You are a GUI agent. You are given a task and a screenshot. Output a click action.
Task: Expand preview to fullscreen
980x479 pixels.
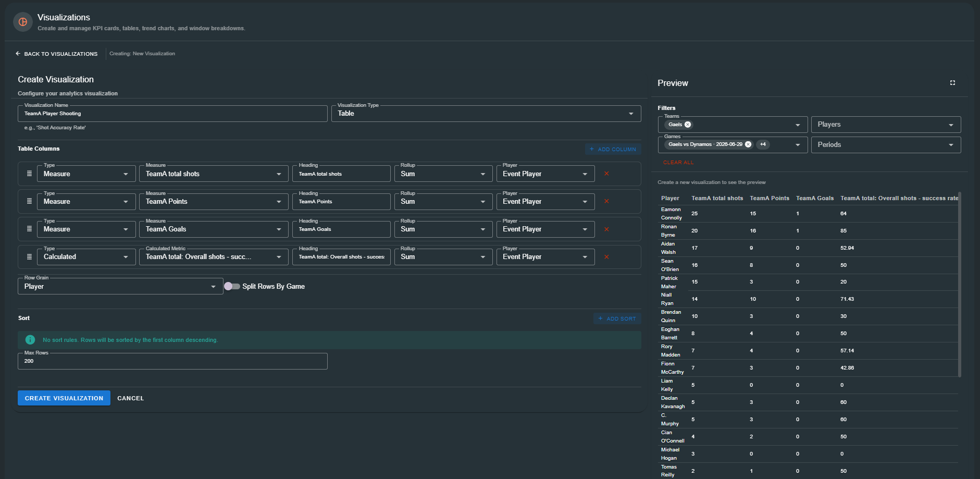click(952, 83)
